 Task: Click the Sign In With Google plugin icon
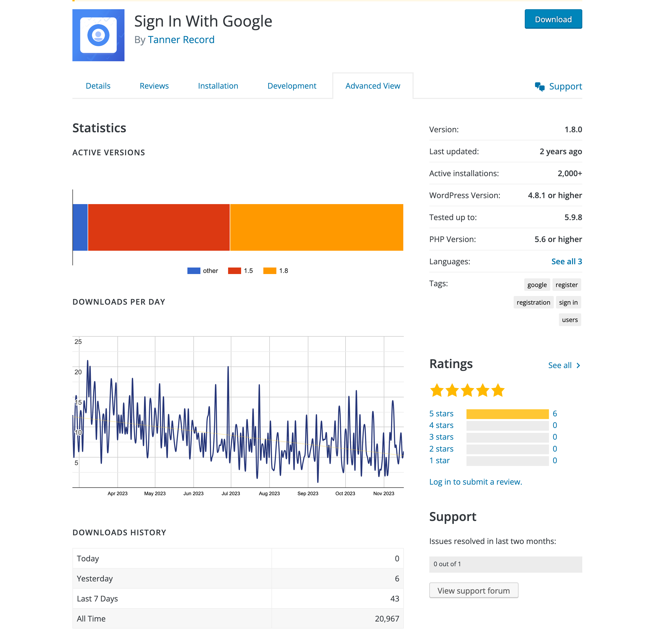click(x=98, y=35)
